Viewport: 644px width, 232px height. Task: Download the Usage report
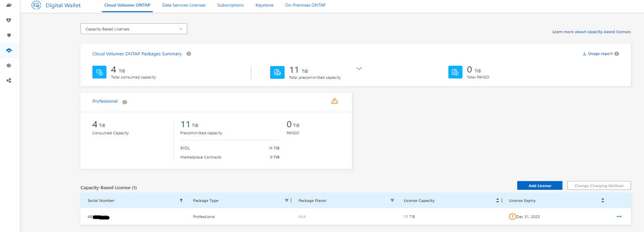(600, 54)
